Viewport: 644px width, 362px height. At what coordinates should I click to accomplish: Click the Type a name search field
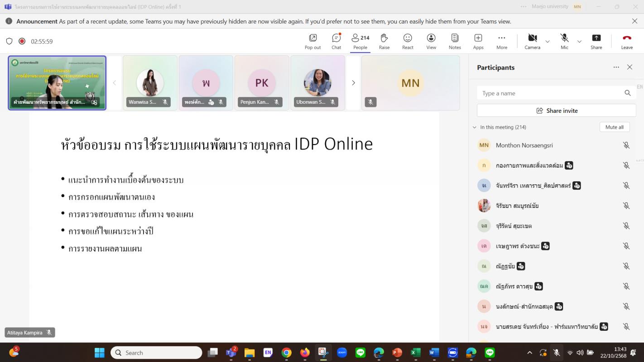(550, 93)
